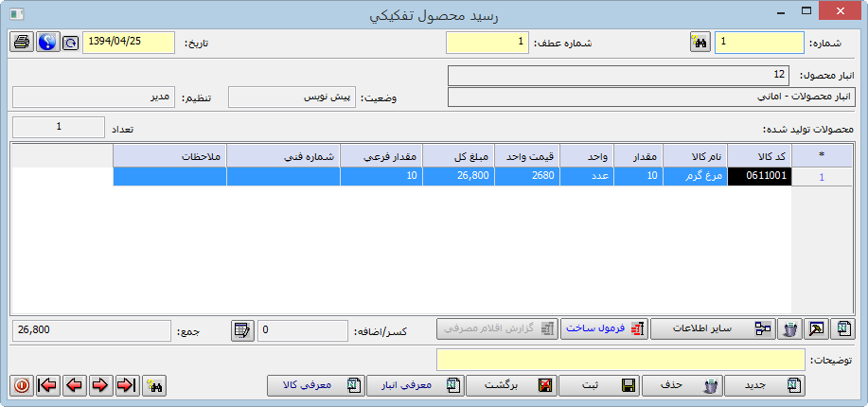Click the تعداد count field

coord(58,127)
